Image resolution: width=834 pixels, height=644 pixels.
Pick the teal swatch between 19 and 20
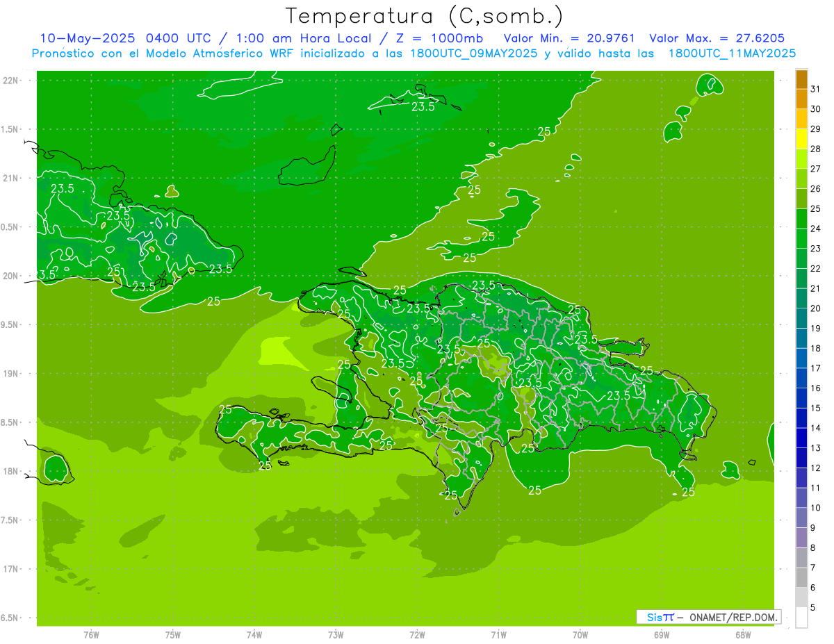tap(801, 318)
